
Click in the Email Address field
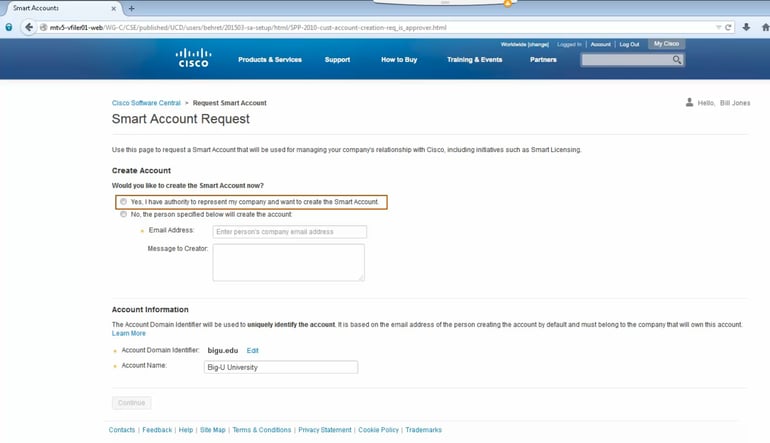click(x=289, y=232)
